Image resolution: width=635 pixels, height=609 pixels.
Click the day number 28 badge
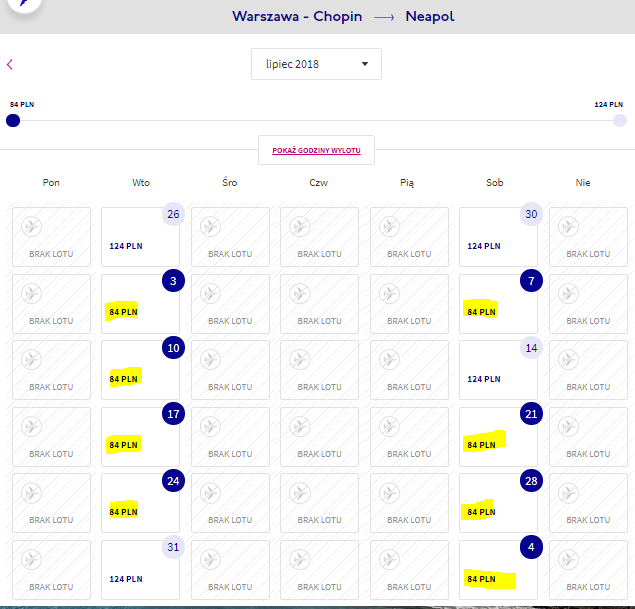531,481
